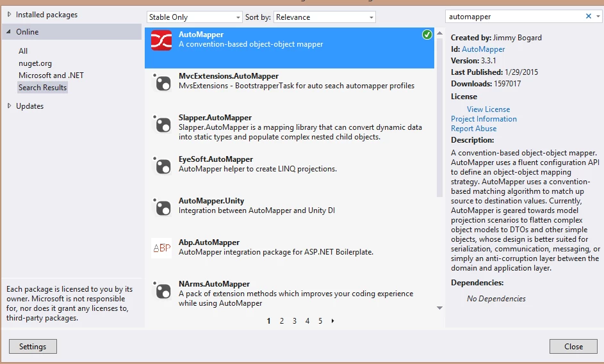The width and height of the screenshot is (604, 364).
Task: Click the Created by: Jimmy Bogard text
Action: pos(496,37)
